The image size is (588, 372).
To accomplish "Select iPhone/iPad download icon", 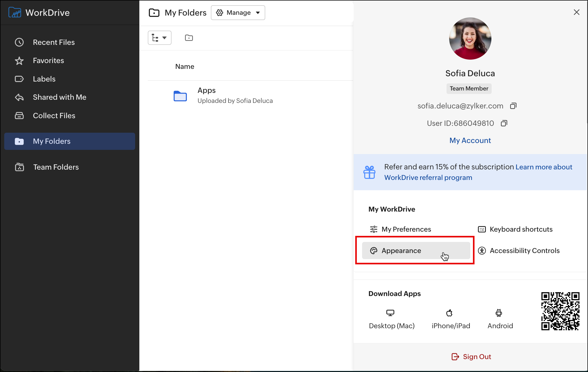I will click(449, 313).
